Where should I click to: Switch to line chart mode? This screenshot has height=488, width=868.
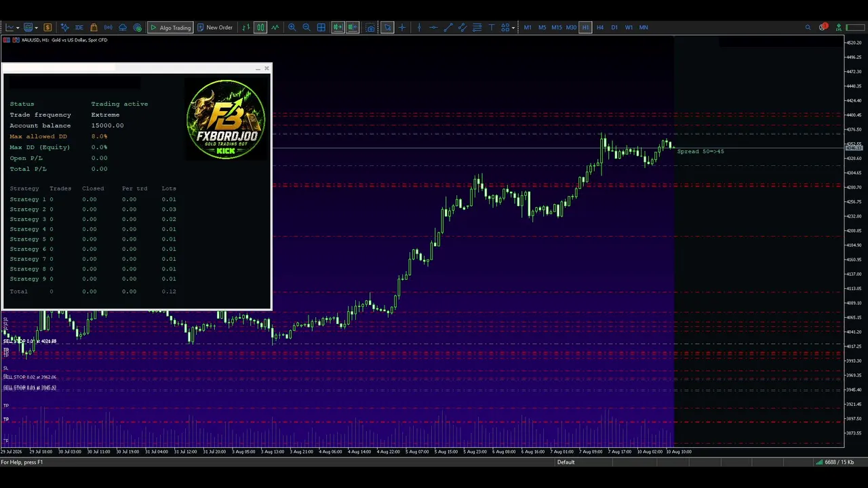pyautogui.click(x=275, y=27)
